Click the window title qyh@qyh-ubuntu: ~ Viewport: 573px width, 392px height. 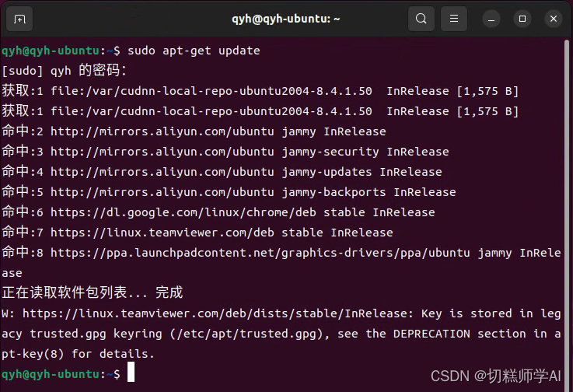286,19
